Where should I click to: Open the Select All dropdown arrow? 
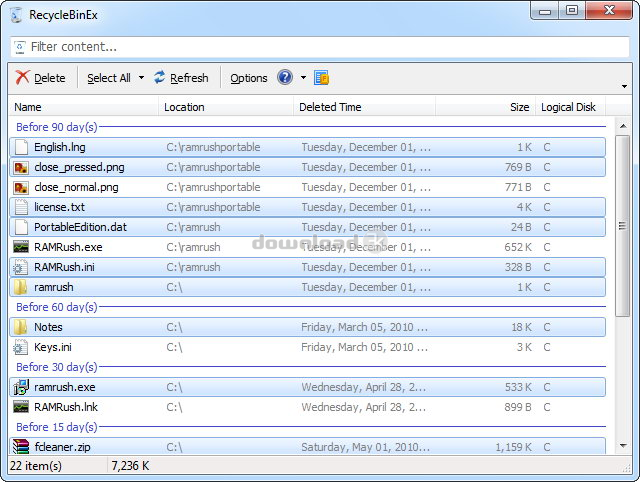(141, 78)
